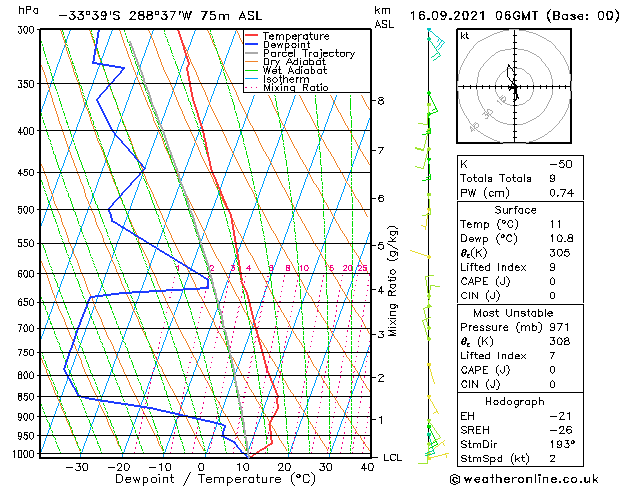Click the 40 temperature axis tick

click(x=367, y=468)
